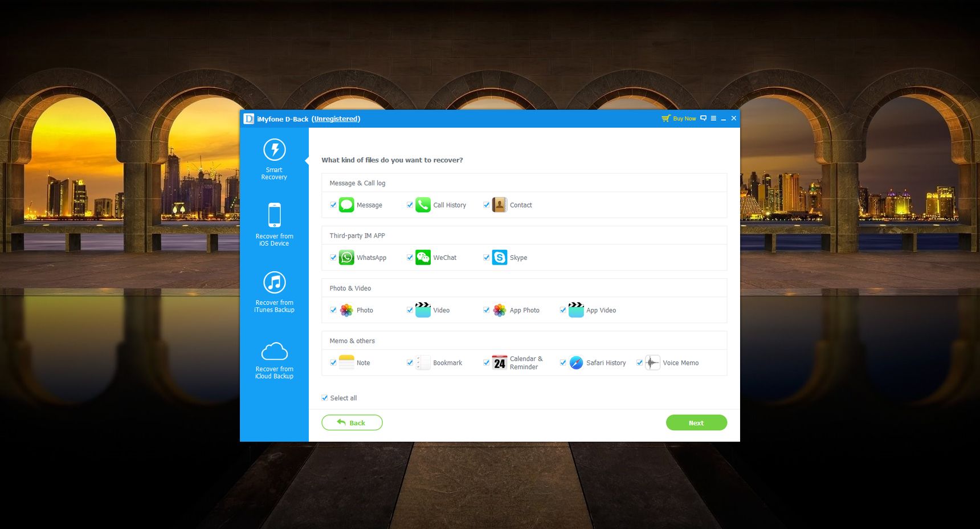
Task: Click the Photo flower icon
Action: 346,310
